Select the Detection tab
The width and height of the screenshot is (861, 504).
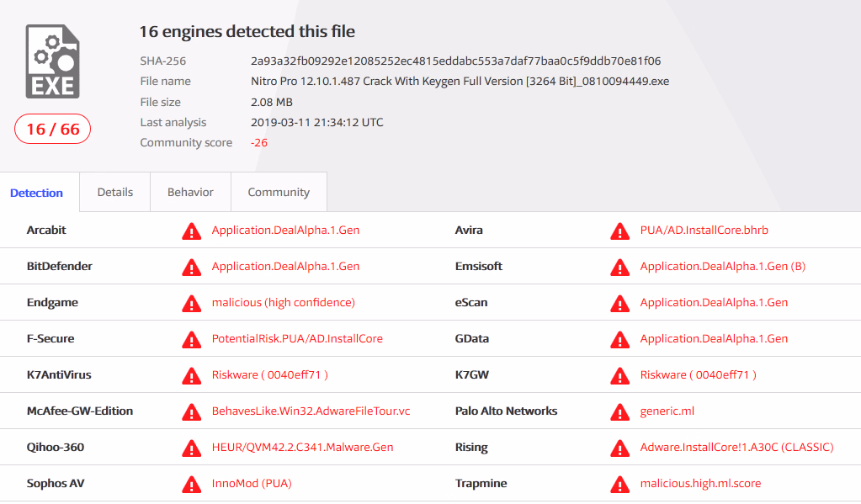tap(37, 193)
